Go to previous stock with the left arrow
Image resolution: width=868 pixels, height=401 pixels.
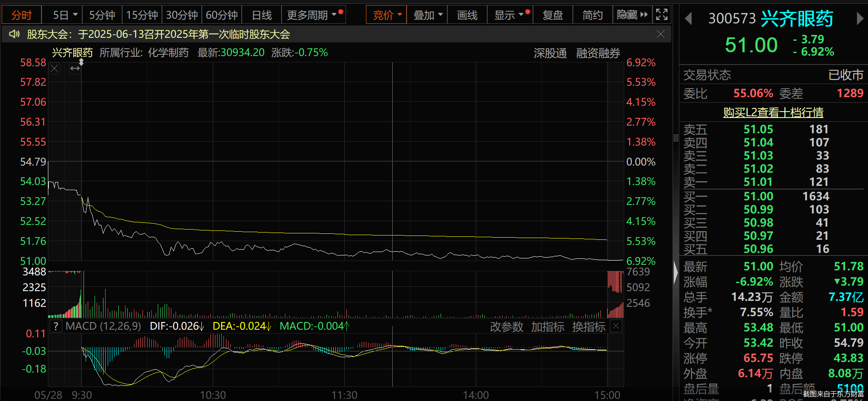(x=689, y=18)
